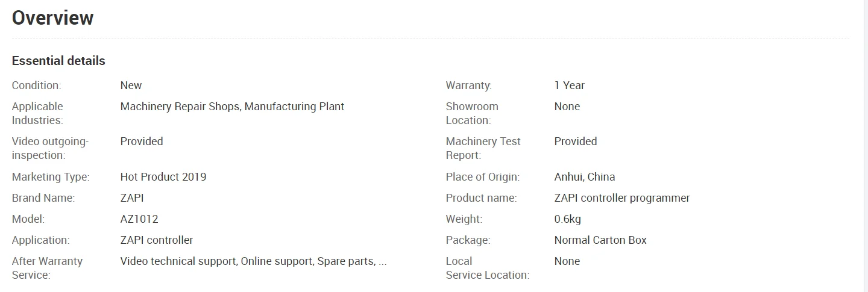Click the Brand Name label
The height and width of the screenshot is (292, 868).
pyautogui.click(x=43, y=198)
